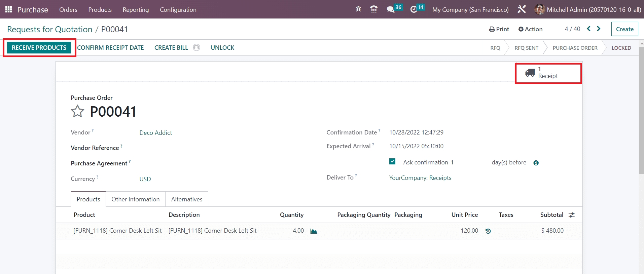
Task: Click the unit price history icon
Action: pos(488,231)
